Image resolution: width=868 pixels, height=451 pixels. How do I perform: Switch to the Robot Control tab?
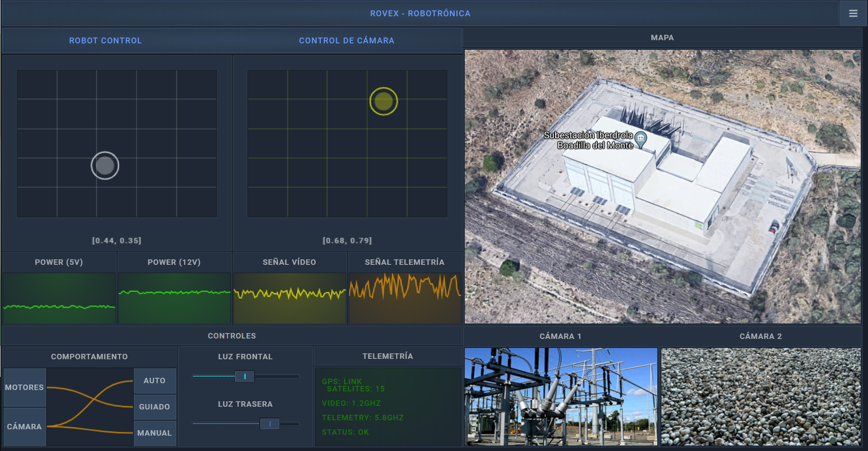(x=105, y=41)
